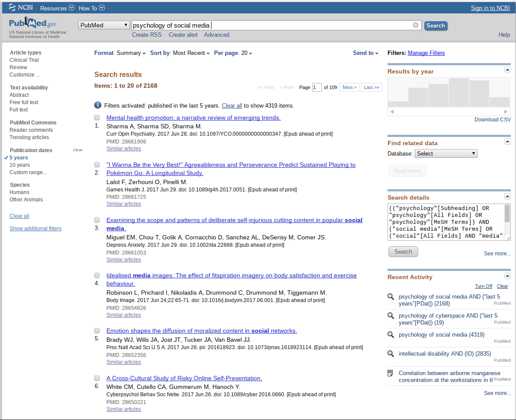Open the Sort by Most Recent dropdown
Viewport: 516px width, 420px height.
coord(190,53)
